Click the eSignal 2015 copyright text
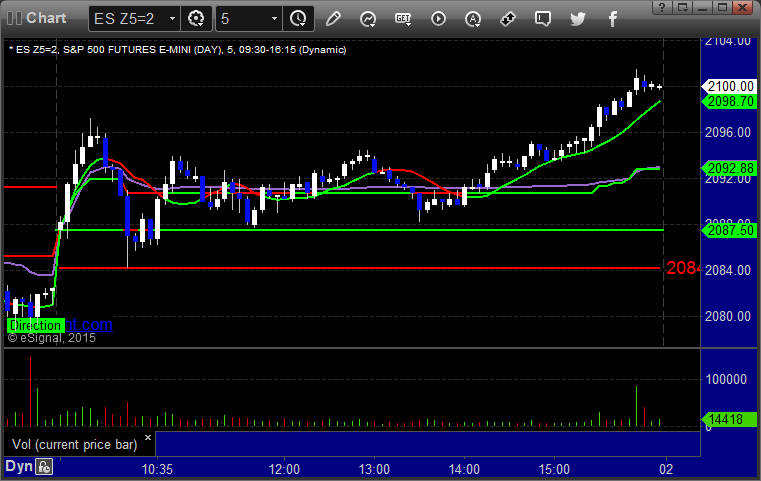This screenshot has height=481, width=761. pos(52,338)
